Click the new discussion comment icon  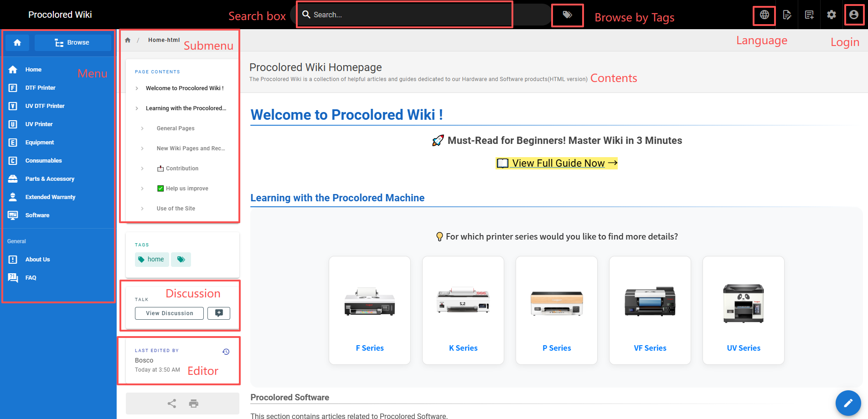219,313
